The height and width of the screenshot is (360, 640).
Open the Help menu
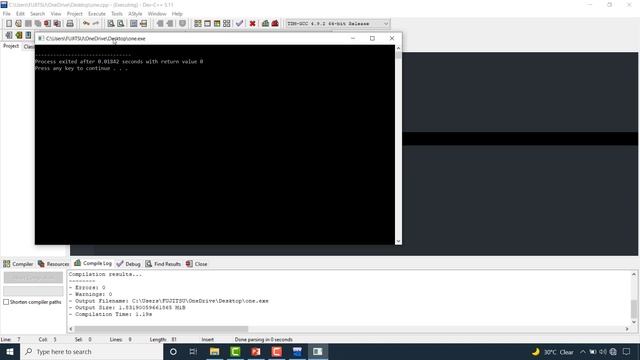[x=177, y=14]
